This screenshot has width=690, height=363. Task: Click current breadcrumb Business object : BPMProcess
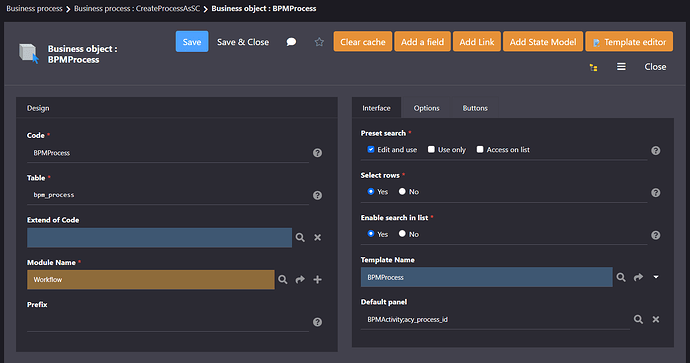264,8
